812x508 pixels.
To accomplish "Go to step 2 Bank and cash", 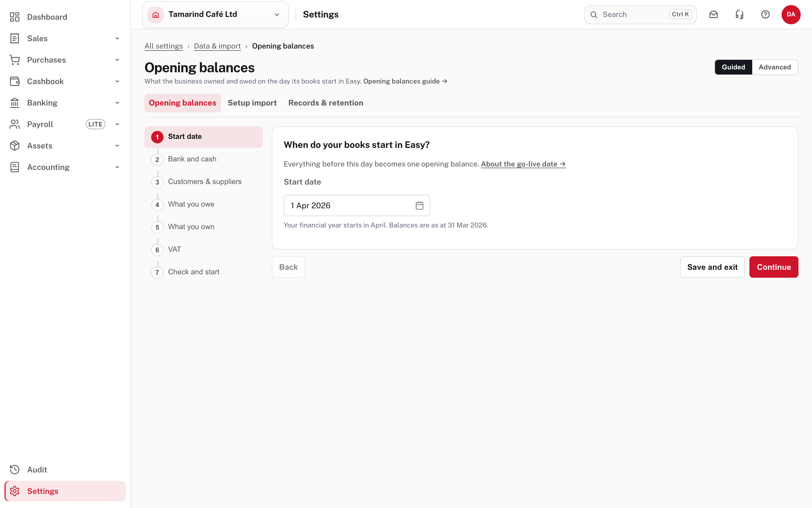I will click(x=203, y=159).
